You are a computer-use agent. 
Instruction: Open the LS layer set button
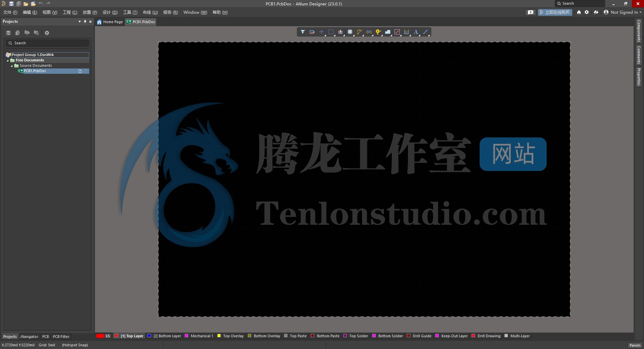pyautogui.click(x=108, y=336)
